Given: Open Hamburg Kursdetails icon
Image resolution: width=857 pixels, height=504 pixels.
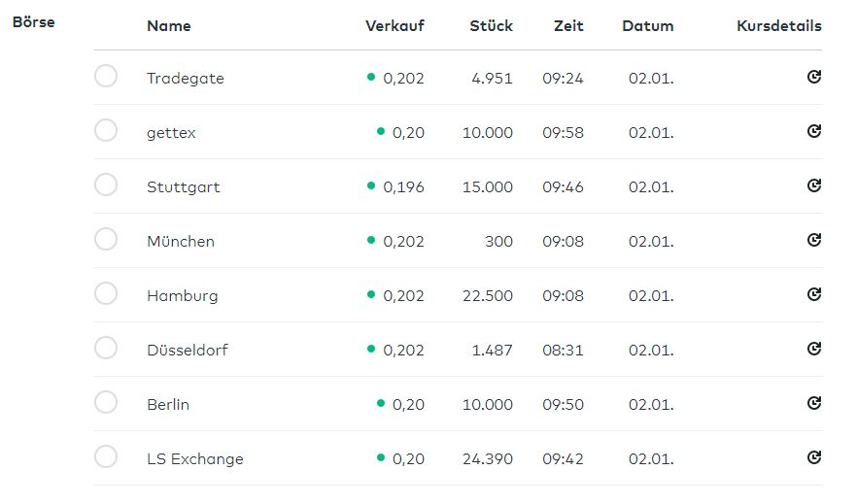Looking at the screenshot, I should click(x=814, y=294).
